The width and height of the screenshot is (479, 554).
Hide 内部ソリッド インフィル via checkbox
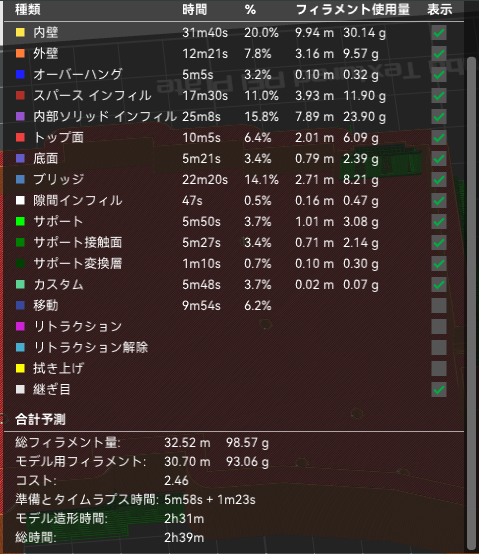(439, 117)
